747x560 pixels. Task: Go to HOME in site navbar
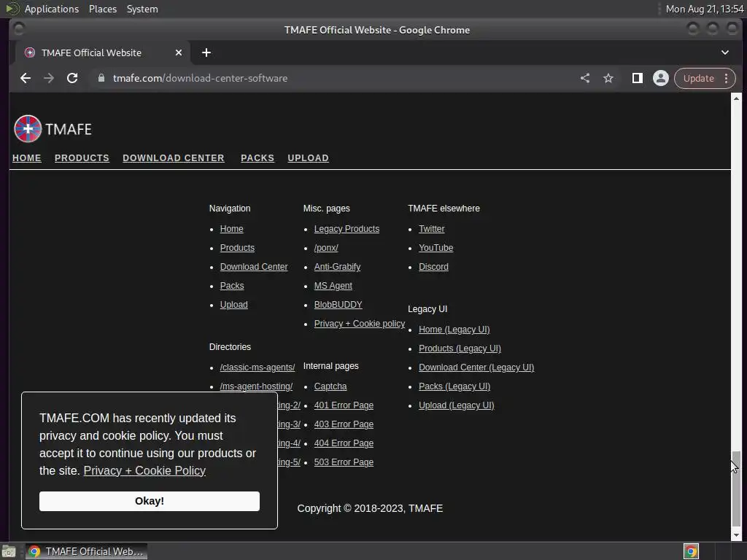pyautogui.click(x=27, y=158)
